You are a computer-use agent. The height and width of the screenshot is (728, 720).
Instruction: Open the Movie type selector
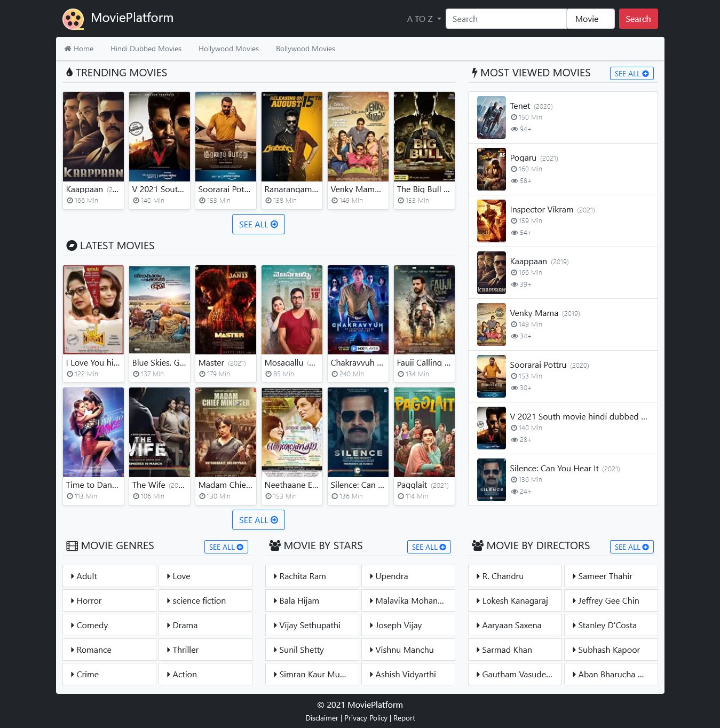click(x=590, y=19)
